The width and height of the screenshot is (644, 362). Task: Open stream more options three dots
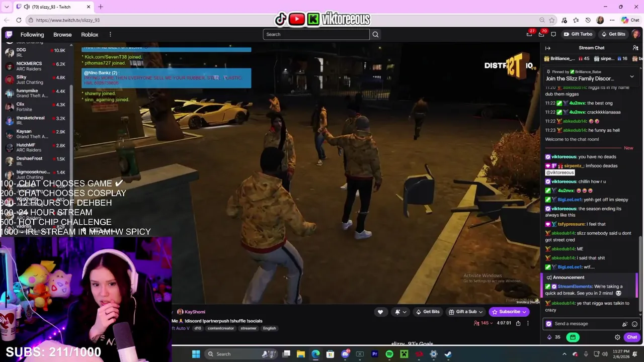coord(528,323)
